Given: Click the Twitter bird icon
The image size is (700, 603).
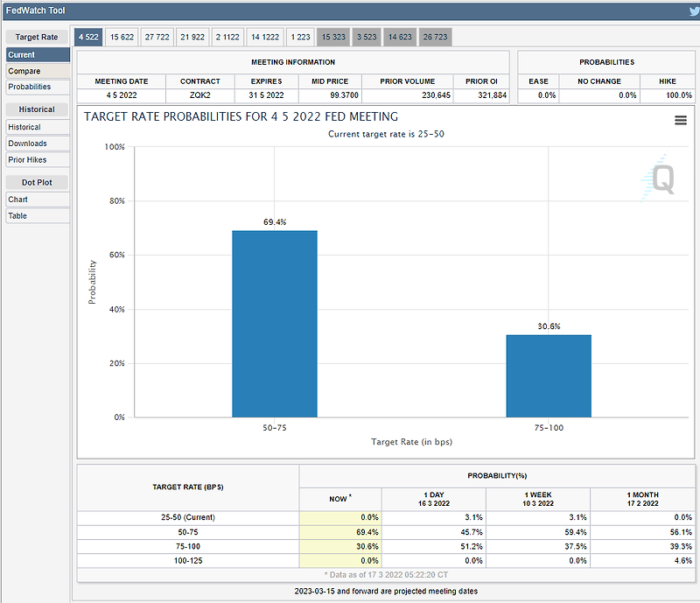Looking at the screenshot, I should [x=695, y=11].
